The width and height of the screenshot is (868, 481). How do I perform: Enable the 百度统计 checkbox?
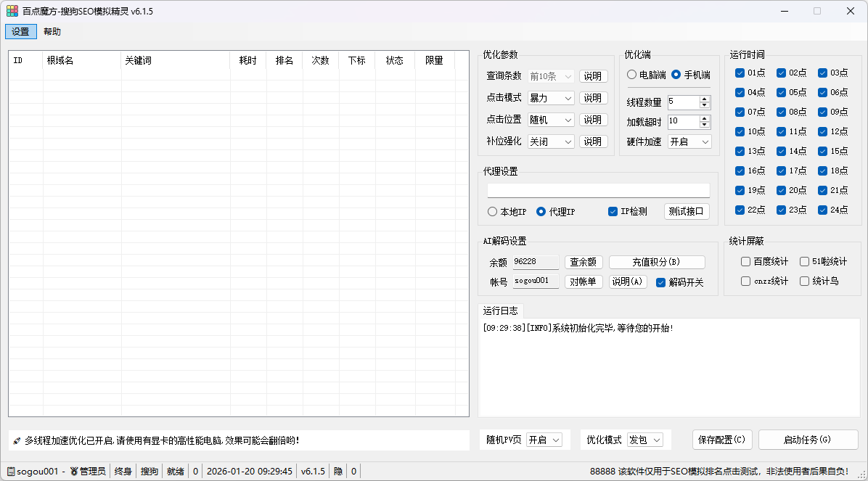click(745, 261)
